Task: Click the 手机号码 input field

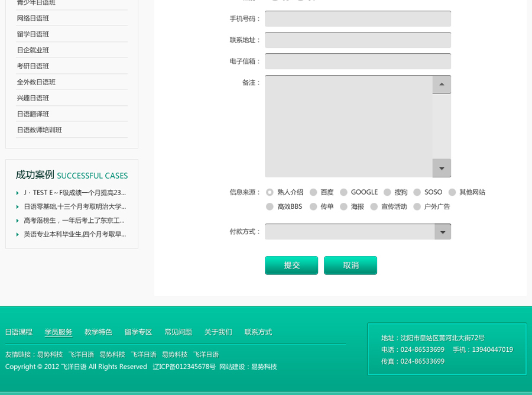Action: [358, 19]
